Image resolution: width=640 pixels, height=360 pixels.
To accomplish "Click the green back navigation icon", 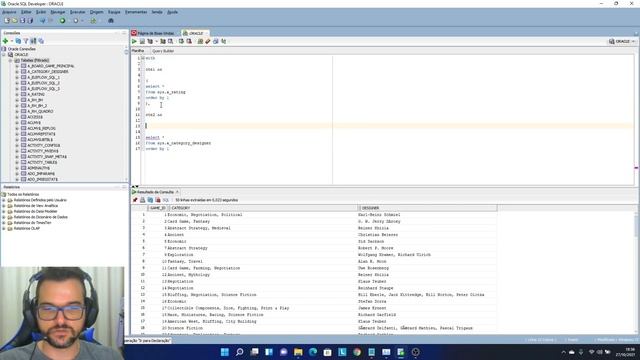I will [62, 20].
